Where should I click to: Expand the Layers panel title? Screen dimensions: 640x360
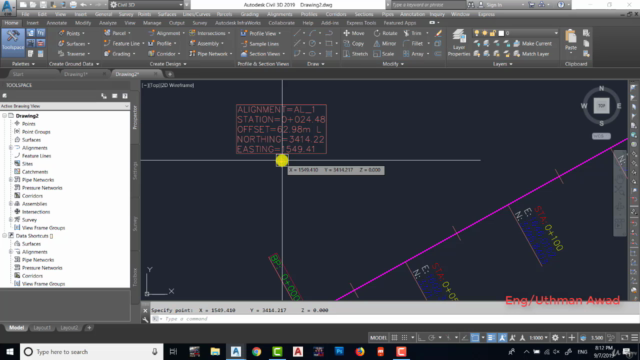(502, 64)
